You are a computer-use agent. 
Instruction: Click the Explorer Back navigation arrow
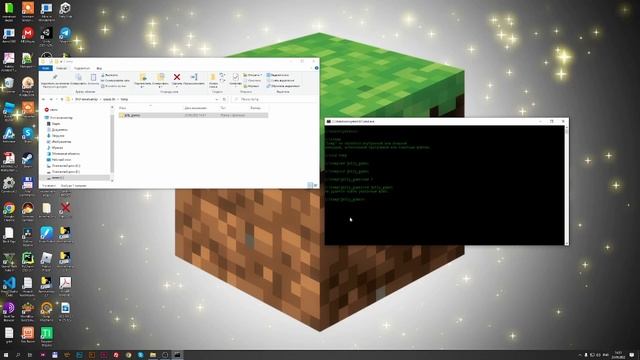[x=44, y=99]
